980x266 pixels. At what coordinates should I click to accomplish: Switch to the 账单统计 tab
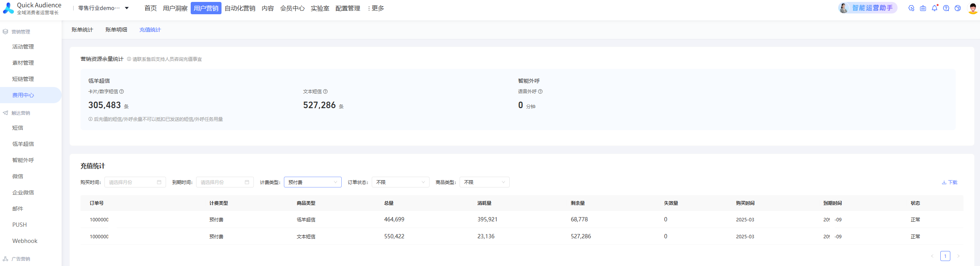pyautogui.click(x=82, y=30)
